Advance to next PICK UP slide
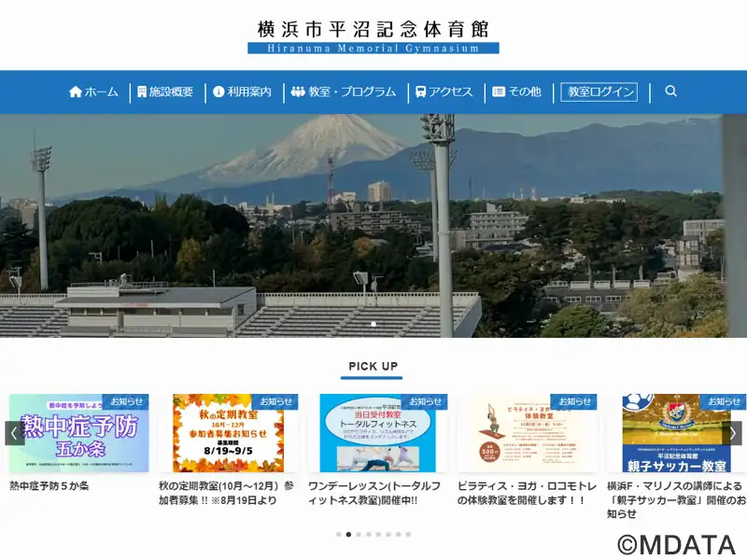Screen dimensions: 747x560 coord(733,433)
